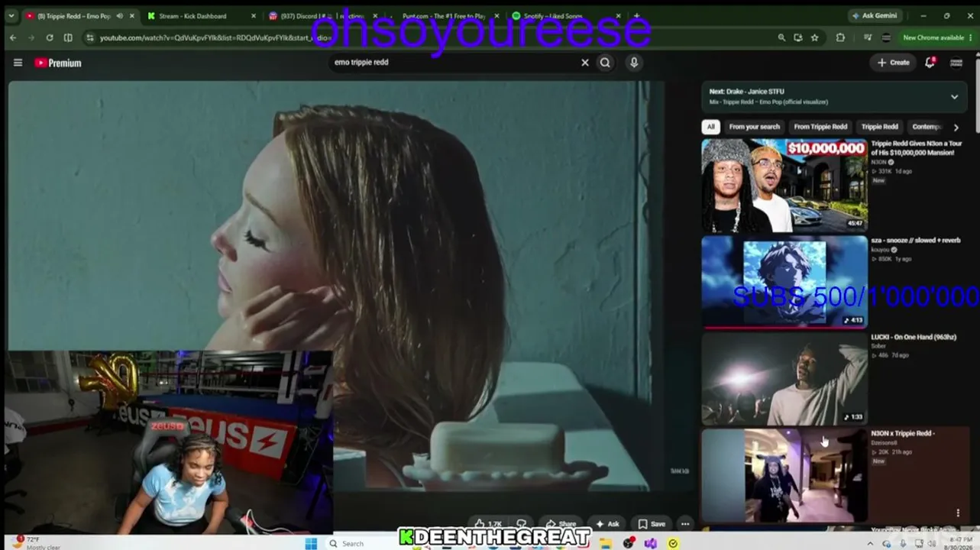
Task: Save the video to a playlist
Action: point(652,524)
